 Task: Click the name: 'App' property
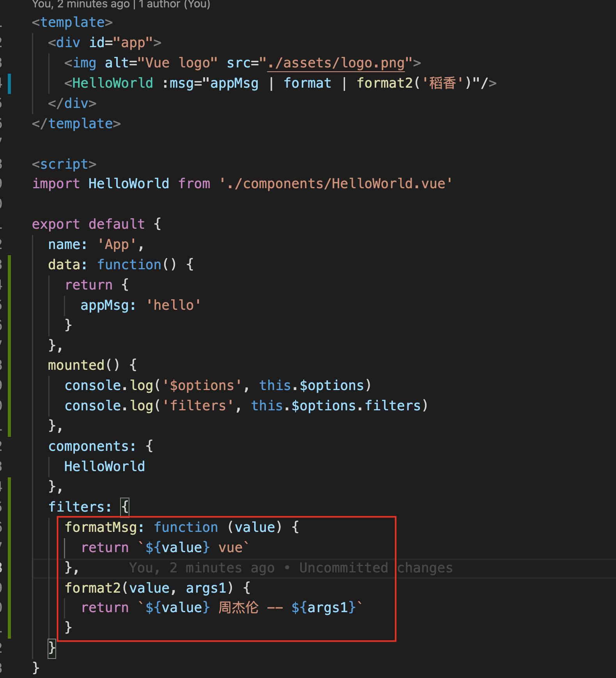(x=96, y=244)
